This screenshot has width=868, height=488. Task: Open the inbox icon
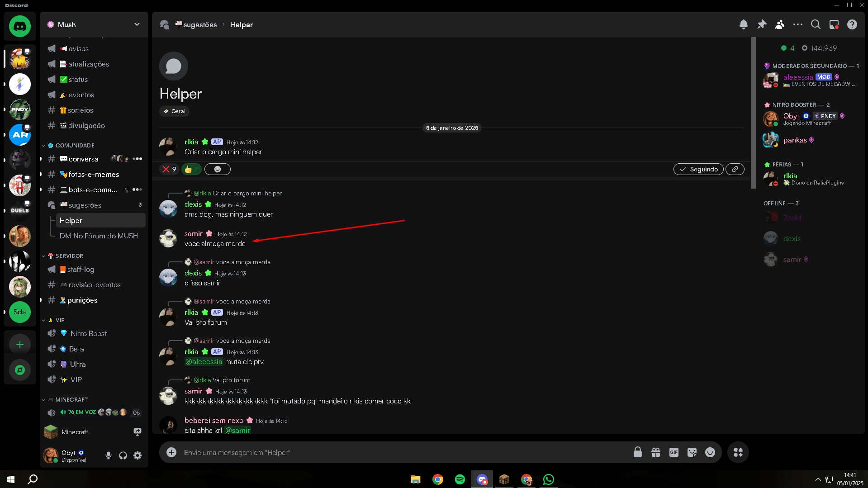[x=834, y=24]
